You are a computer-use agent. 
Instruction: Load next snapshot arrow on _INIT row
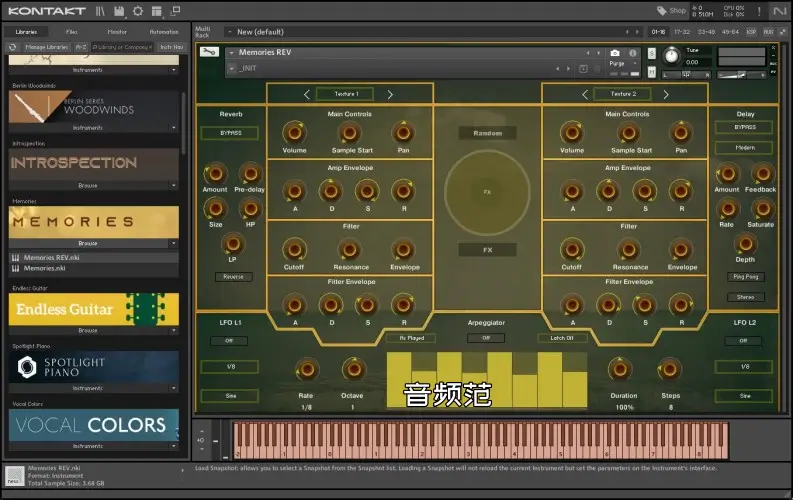pos(568,68)
